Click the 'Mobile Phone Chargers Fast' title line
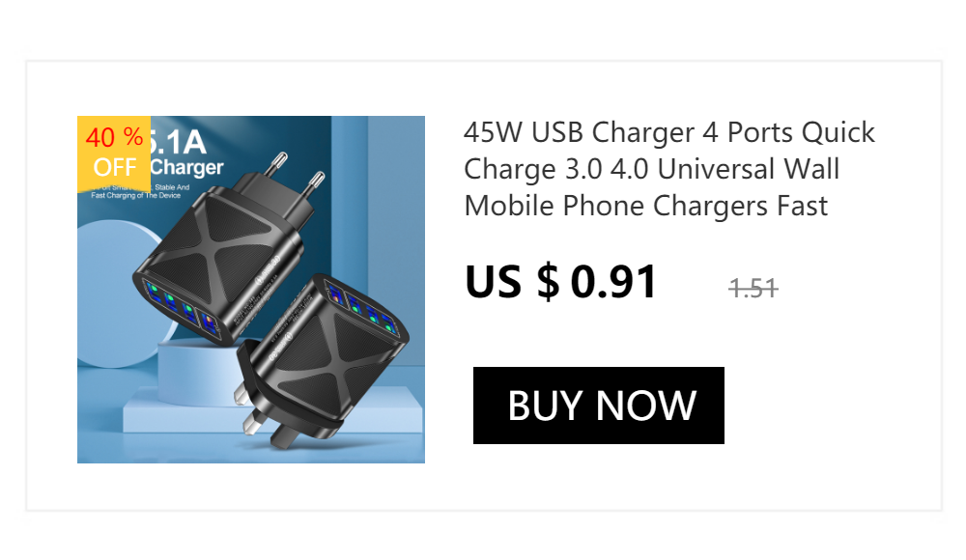 pyautogui.click(x=645, y=206)
